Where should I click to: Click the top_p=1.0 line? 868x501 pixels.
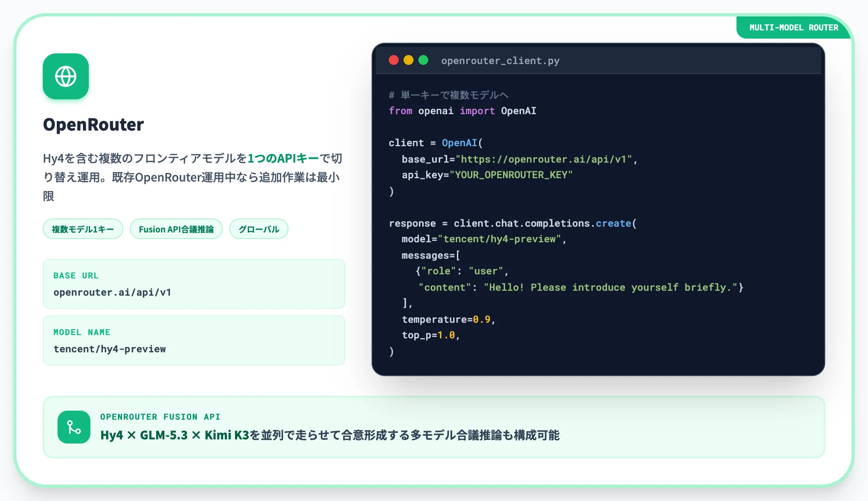click(431, 335)
